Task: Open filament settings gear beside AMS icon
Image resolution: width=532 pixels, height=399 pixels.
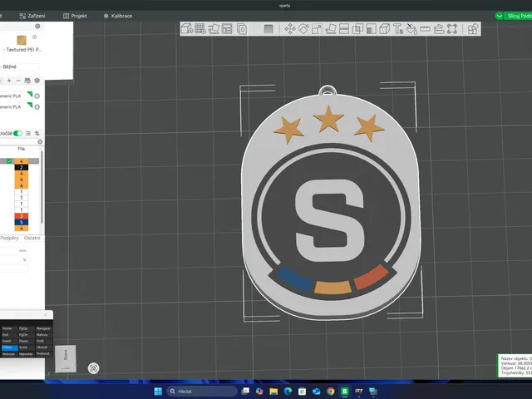Action: click(x=37, y=81)
